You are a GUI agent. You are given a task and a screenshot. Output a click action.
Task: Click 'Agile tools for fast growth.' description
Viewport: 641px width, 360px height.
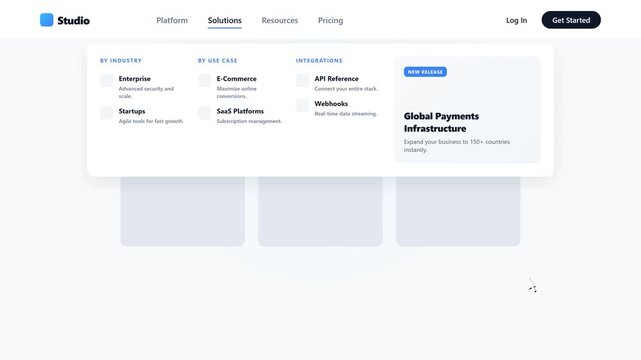point(151,121)
